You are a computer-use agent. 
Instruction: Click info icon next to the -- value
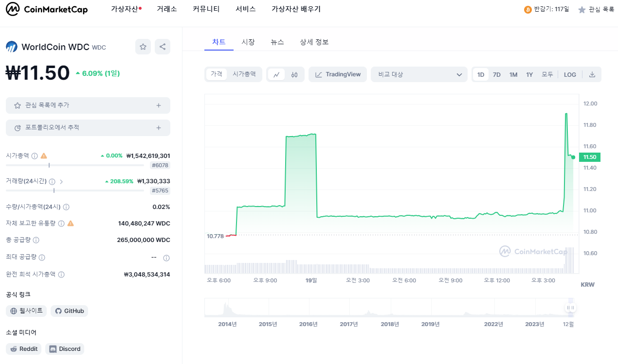pyautogui.click(x=166, y=258)
